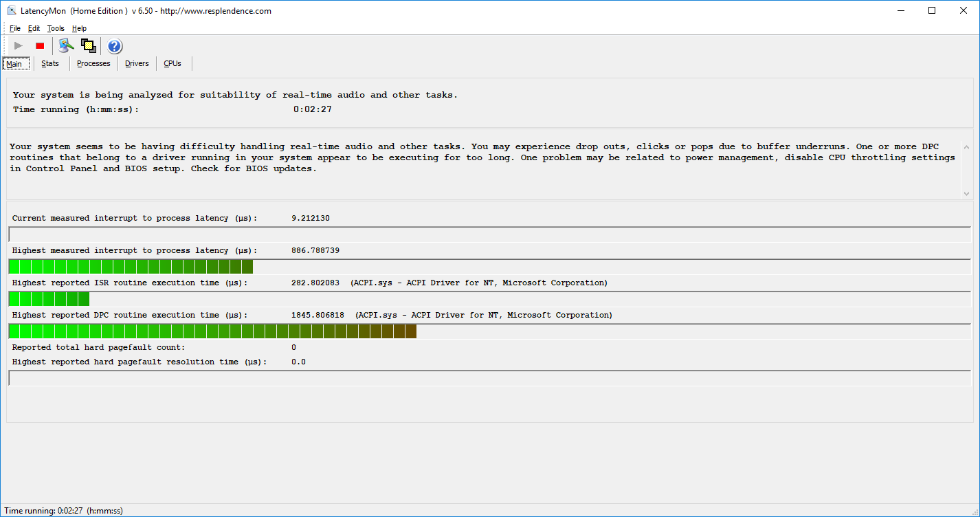Screen dimensions: 980x517
Task: Click the hard pagefault resolution value 0.0
Action: click(x=298, y=362)
